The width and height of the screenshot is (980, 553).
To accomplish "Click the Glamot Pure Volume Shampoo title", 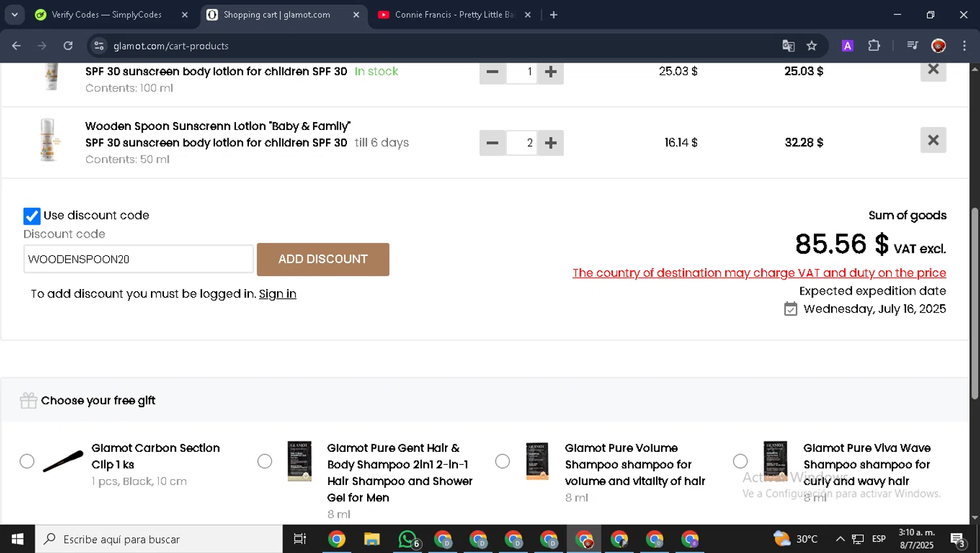I will click(635, 465).
